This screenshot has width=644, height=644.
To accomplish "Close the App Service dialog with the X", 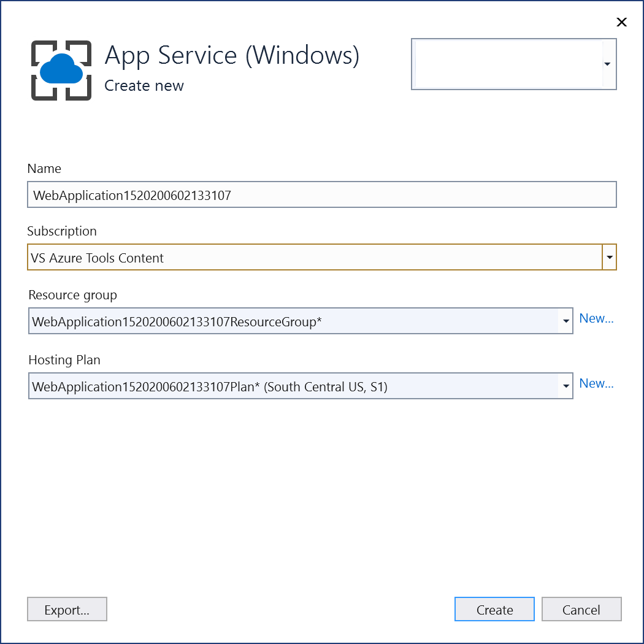I will pyautogui.click(x=621, y=22).
